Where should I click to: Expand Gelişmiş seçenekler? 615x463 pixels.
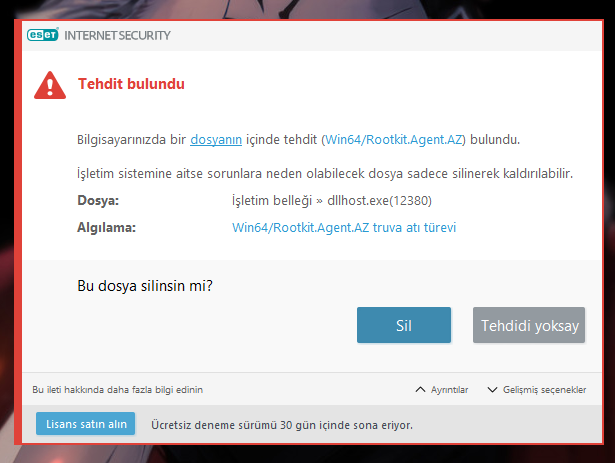click(537, 390)
